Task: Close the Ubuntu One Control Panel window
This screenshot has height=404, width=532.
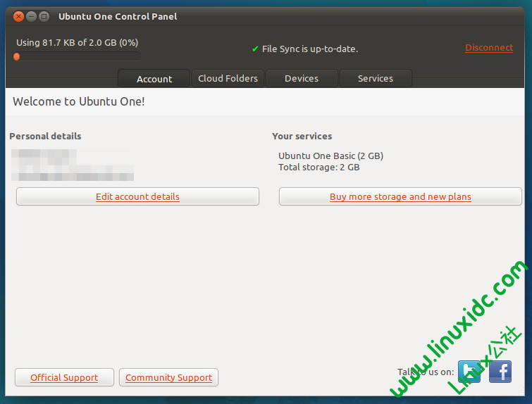Action: click(18, 16)
